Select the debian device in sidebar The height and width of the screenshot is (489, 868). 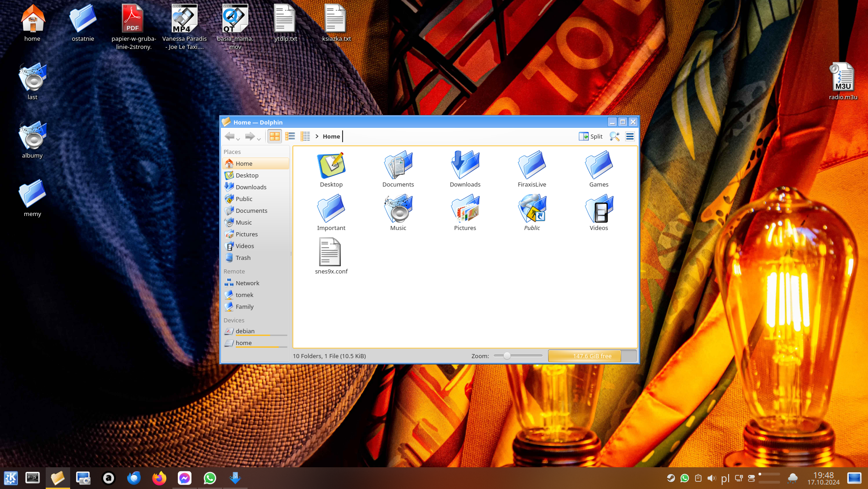[x=245, y=331]
